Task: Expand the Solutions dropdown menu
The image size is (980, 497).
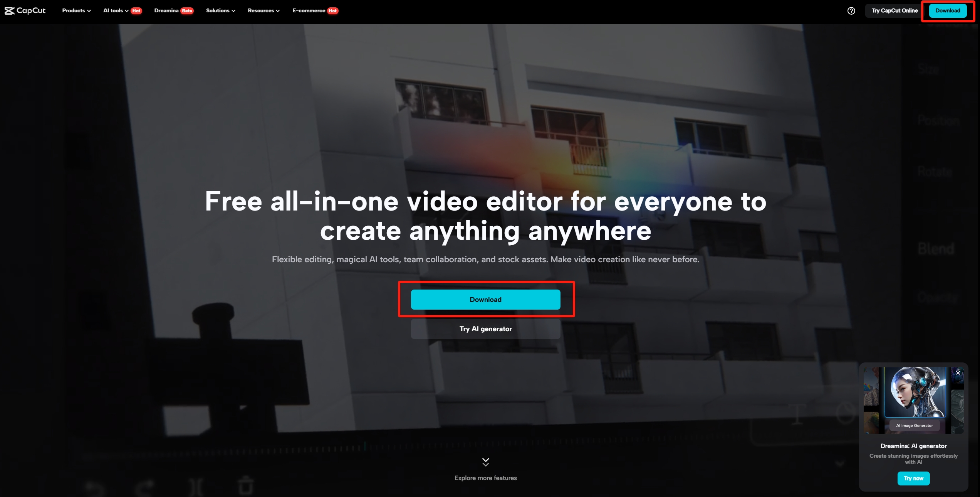Action: 220,10
